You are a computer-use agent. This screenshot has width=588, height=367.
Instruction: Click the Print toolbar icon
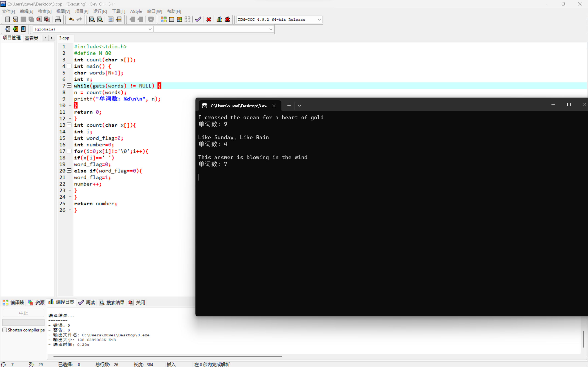coord(58,19)
